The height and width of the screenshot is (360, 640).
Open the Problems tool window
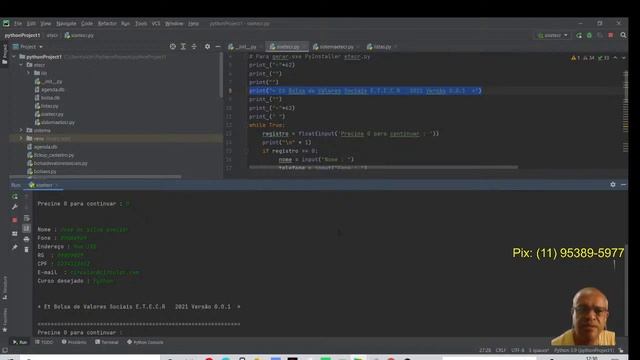coord(74,342)
